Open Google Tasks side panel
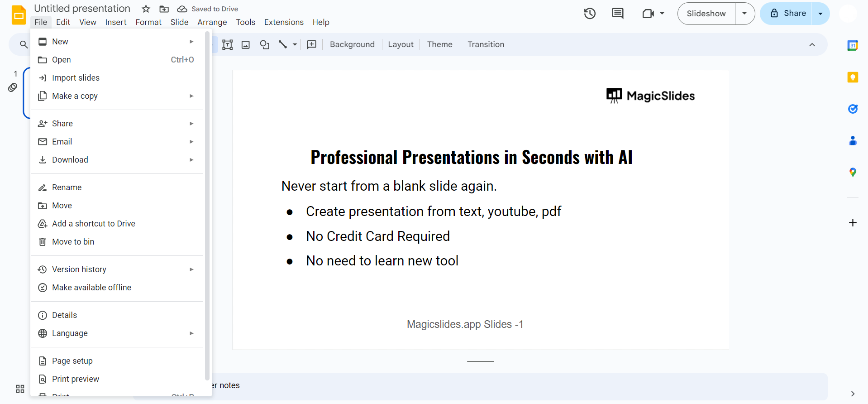Screen dimensions: 868x404 (x=853, y=109)
